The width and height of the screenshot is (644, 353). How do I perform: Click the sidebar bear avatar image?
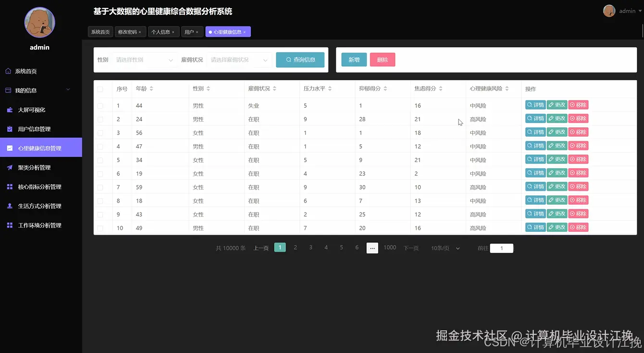coord(40,23)
